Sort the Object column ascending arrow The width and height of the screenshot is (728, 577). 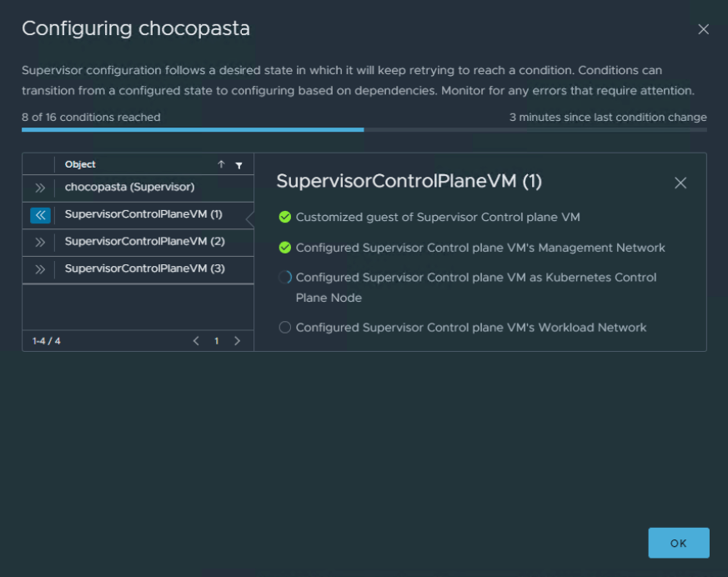coord(221,165)
